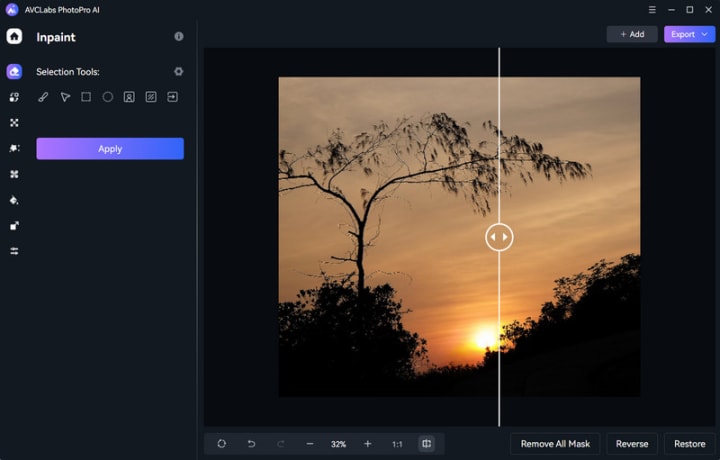This screenshot has width=720, height=460.
Task: Click the AVCLabs PhotoPro AI logo
Action: [12, 10]
